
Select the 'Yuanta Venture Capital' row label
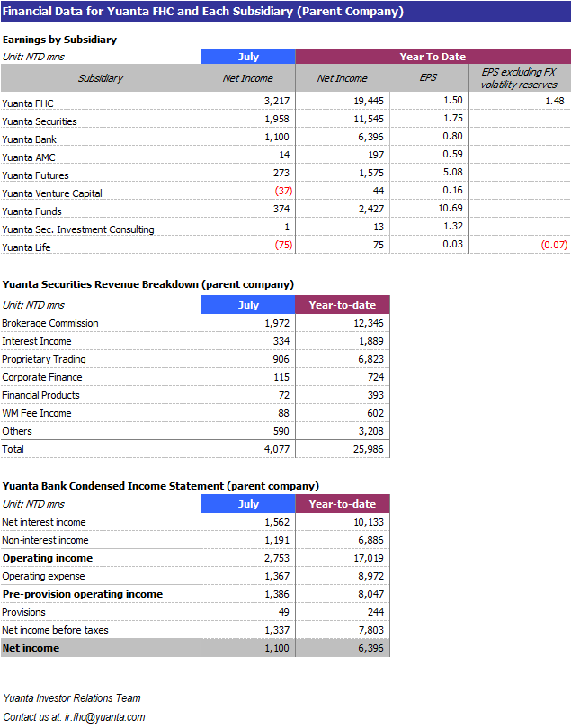pyautogui.click(x=52, y=193)
